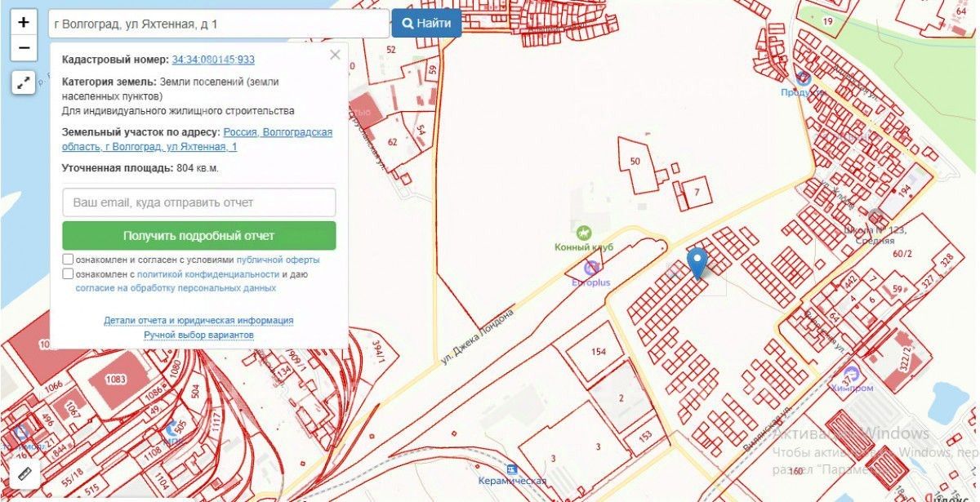Select the Керамическая stop icon

[512, 469]
